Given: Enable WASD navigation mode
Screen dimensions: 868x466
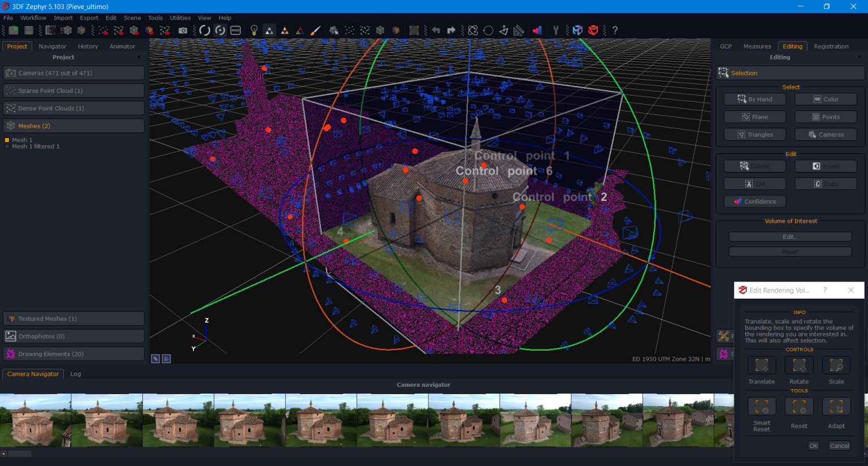Looking at the screenshot, I should (x=235, y=30).
